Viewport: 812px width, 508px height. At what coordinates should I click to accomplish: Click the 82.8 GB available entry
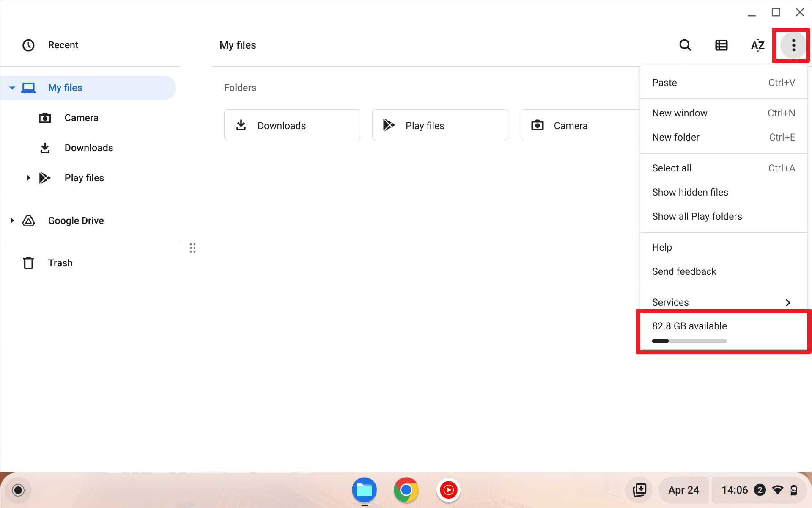724,331
